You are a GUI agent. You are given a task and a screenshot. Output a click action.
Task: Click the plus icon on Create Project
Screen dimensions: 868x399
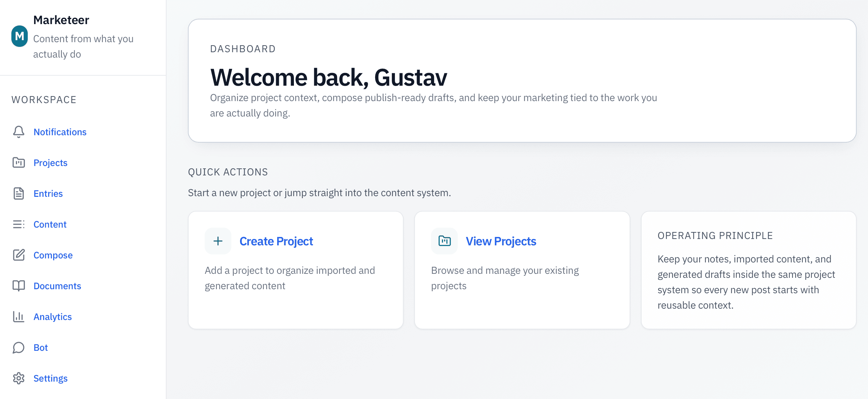(218, 241)
